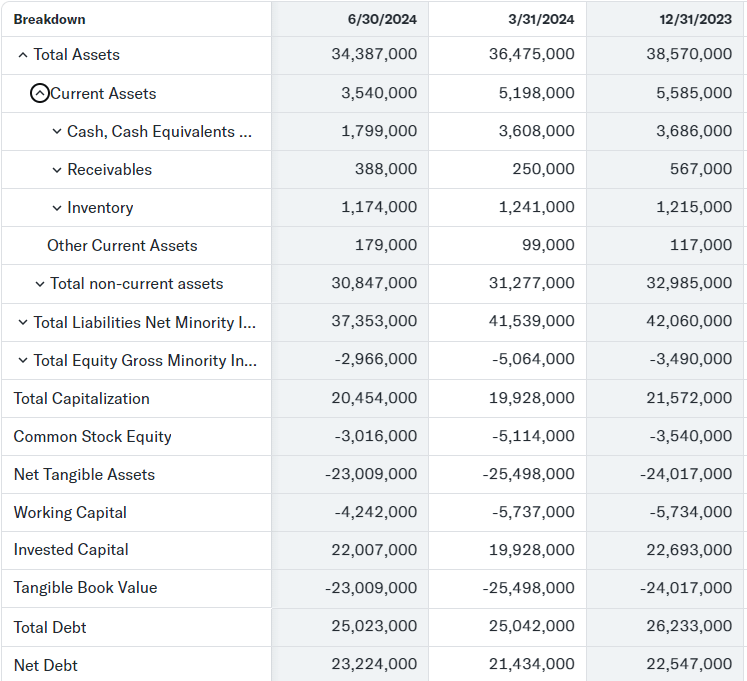Image resolution: width=747 pixels, height=681 pixels.
Task: Click the Net Tangible Assets label
Action: pyautogui.click(x=84, y=474)
